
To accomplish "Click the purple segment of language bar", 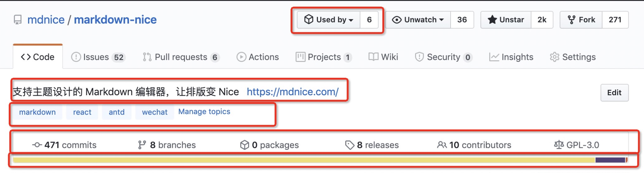I will 610,160.
